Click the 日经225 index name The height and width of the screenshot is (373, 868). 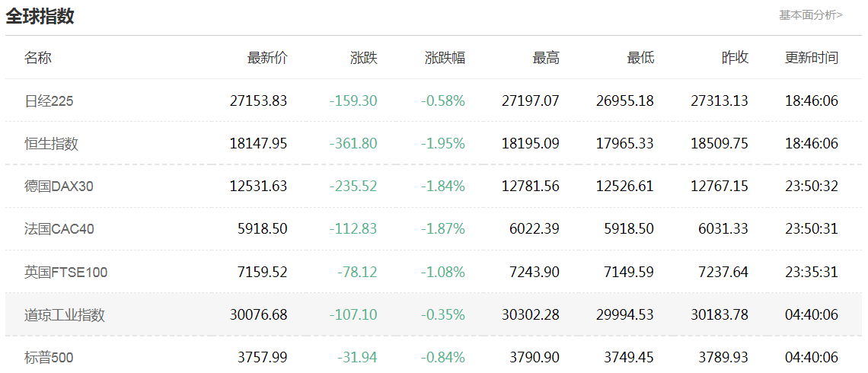49,100
